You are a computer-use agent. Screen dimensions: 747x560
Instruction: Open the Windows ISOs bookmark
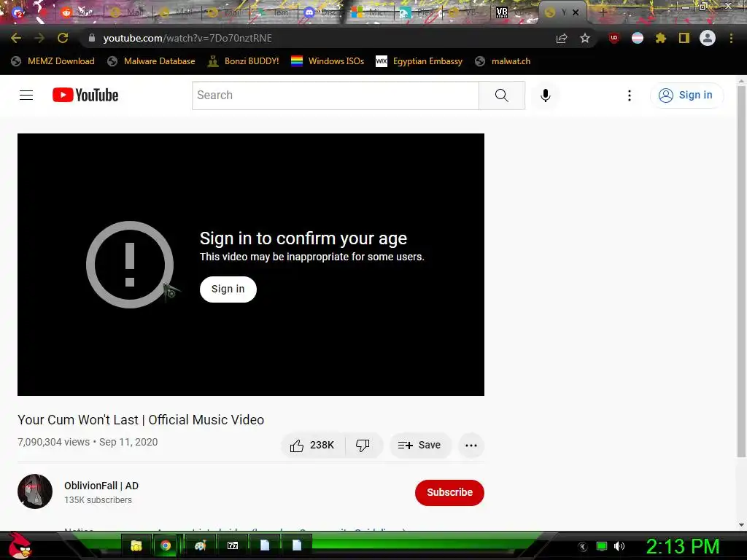[328, 61]
